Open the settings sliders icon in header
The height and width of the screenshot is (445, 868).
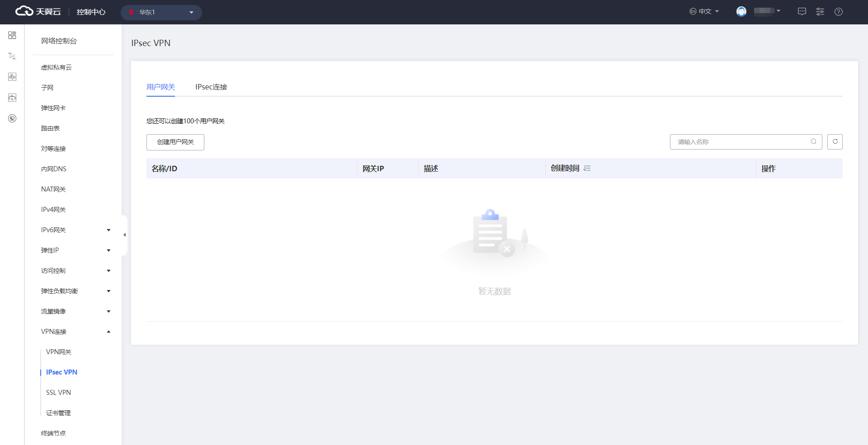[820, 12]
